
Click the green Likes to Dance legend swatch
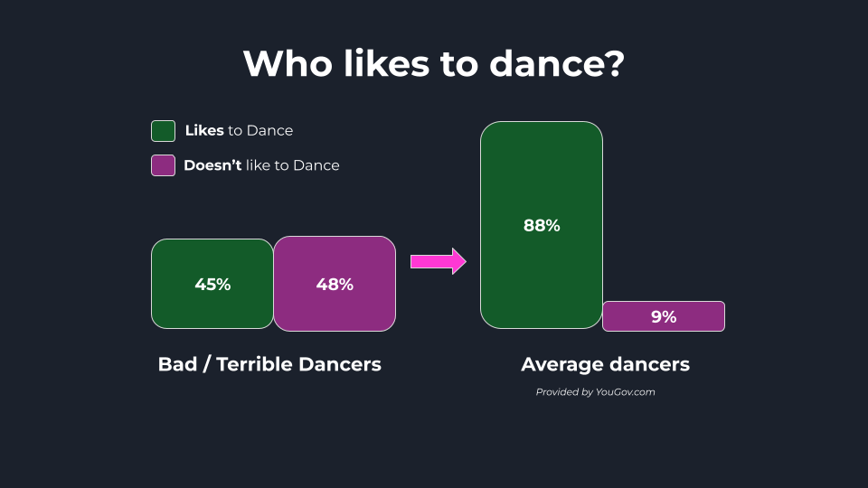tap(163, 131)
